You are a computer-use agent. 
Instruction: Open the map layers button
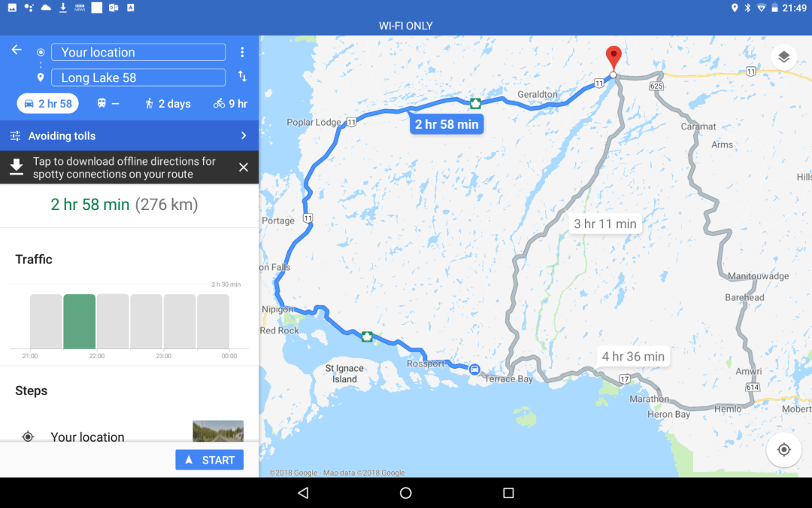(783, 57)
